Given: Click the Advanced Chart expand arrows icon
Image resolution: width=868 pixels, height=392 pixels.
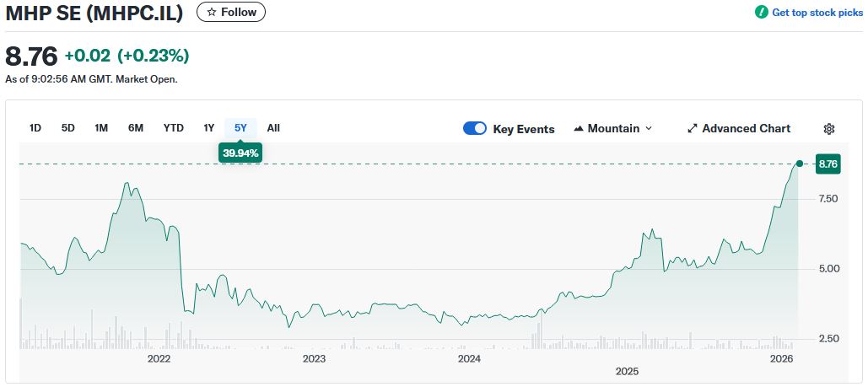Looking at the screenshot, I should tap(692, 129).
